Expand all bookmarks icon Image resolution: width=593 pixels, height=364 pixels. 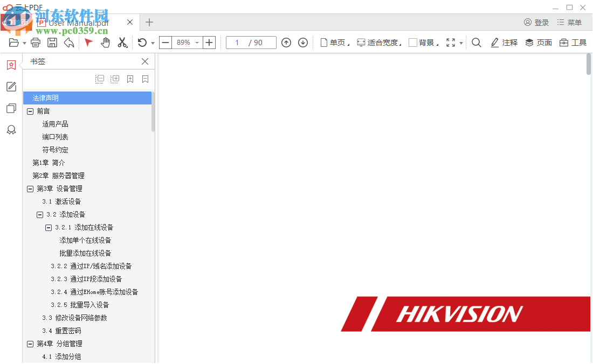[115, 79]
